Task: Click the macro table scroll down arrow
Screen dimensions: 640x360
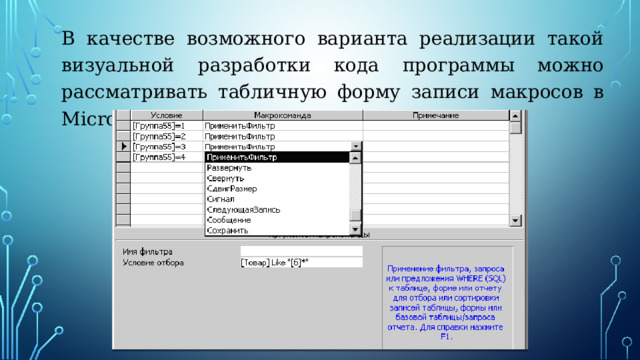Action: click(515, 220)
